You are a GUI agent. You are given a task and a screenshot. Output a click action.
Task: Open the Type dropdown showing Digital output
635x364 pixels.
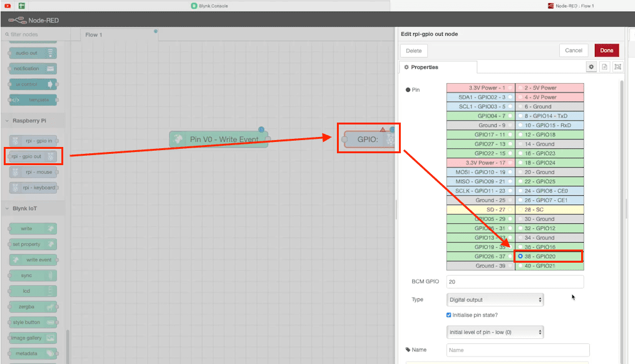click(495, 300)
